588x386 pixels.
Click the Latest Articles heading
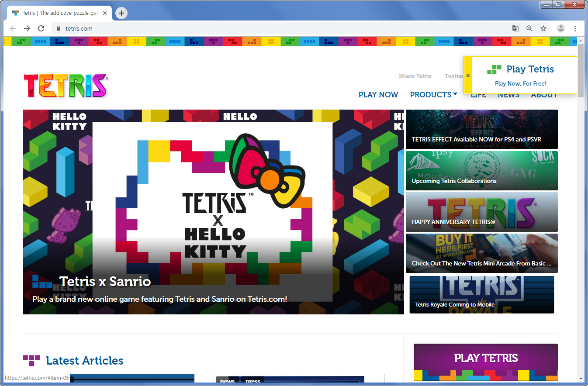85,361
